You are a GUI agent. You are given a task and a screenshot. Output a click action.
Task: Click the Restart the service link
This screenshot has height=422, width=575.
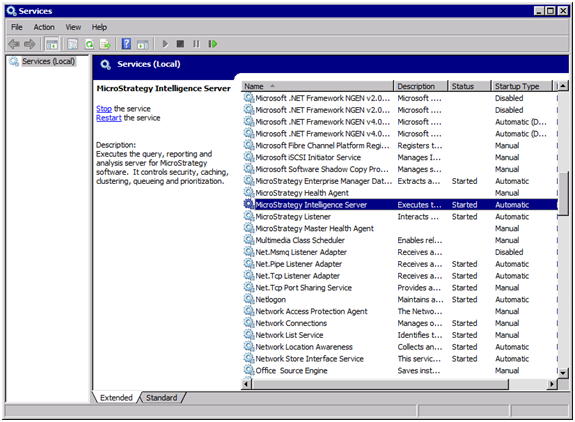click(x=109, y=118)
